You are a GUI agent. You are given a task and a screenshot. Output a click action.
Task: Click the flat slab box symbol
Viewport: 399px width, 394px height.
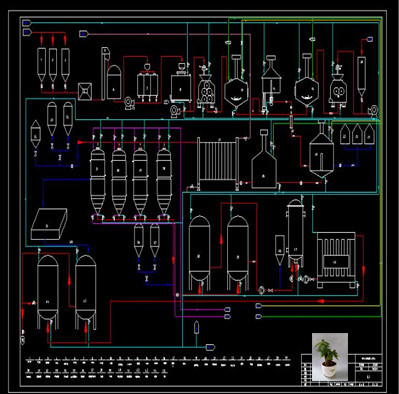click(49, 224)
